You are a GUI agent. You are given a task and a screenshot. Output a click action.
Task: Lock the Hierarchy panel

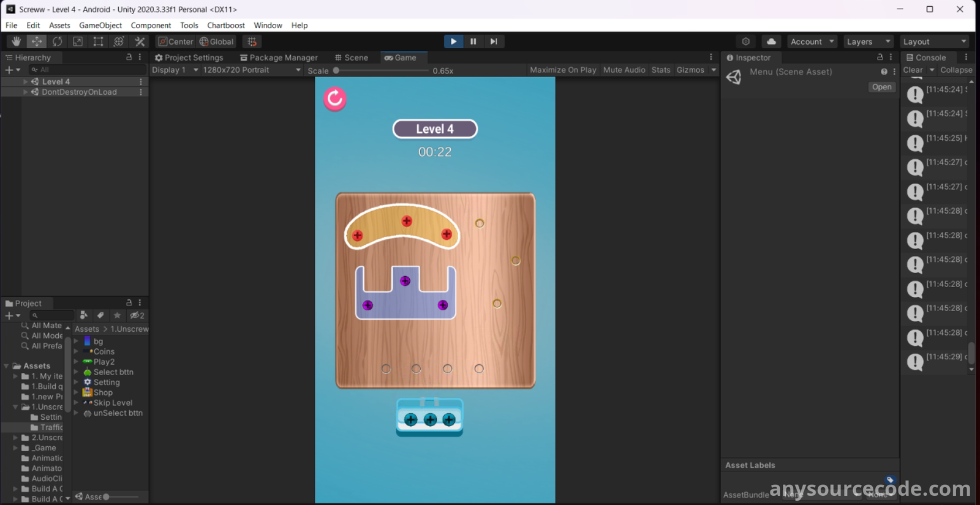pos(129,57)
